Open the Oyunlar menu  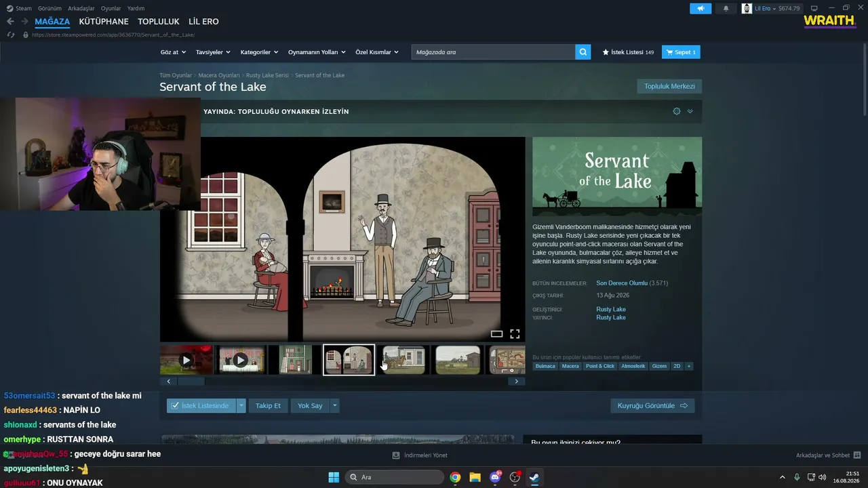tap(111, 8)
